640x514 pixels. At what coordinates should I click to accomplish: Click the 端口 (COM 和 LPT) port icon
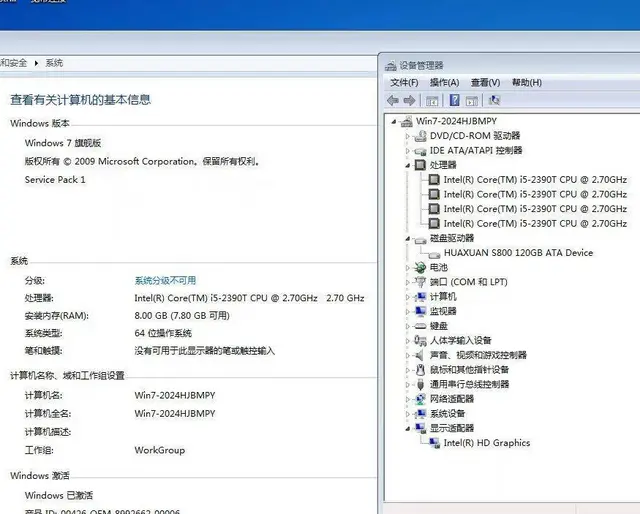click(420, 282)
